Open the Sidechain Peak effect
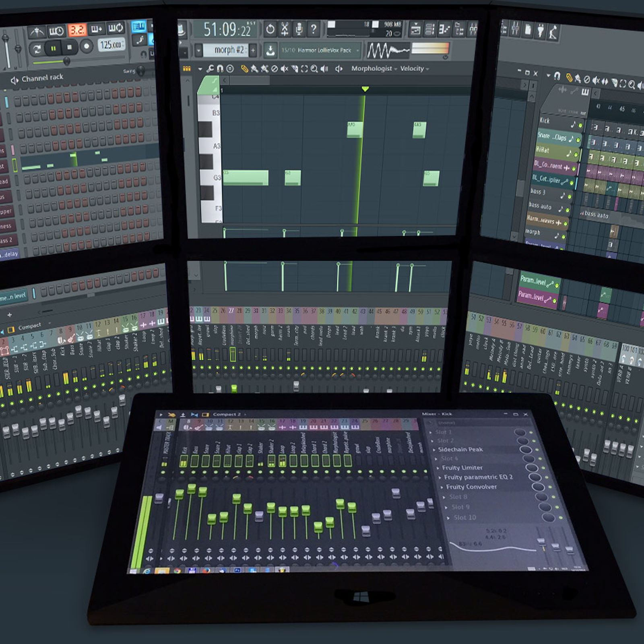The height and width of the screenshot is (644, 644). 460,449
